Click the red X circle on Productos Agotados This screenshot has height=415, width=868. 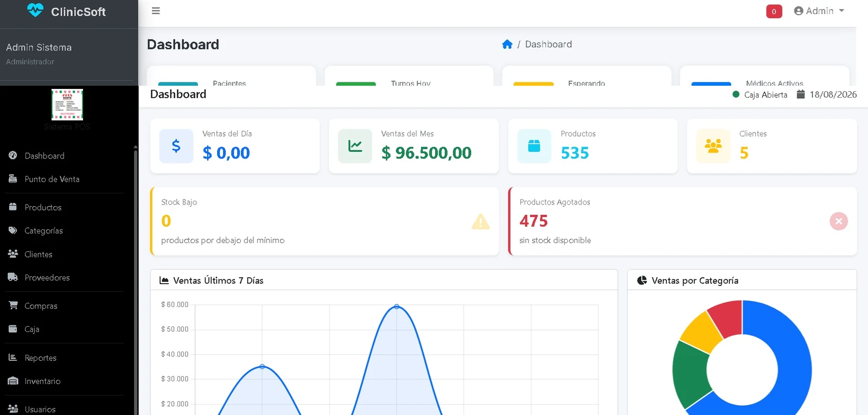839,221
